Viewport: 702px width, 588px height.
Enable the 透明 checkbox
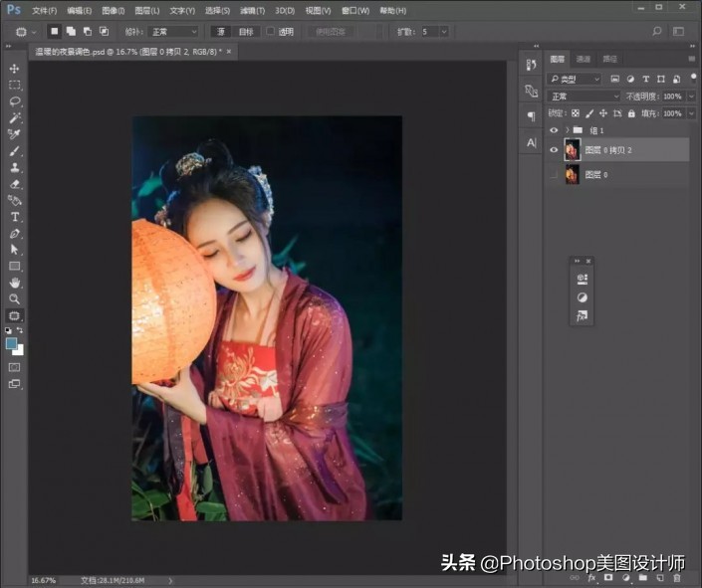pyautogui.click(x=270, y=31)
